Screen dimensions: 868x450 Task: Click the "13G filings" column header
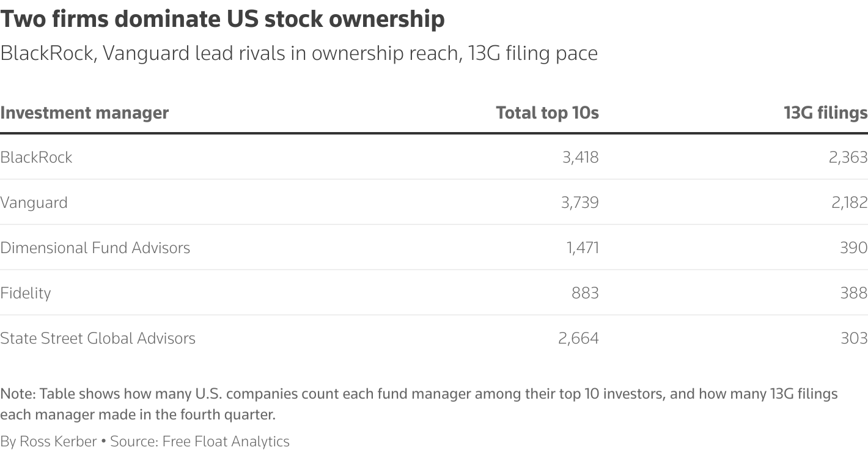click(825, 113)
